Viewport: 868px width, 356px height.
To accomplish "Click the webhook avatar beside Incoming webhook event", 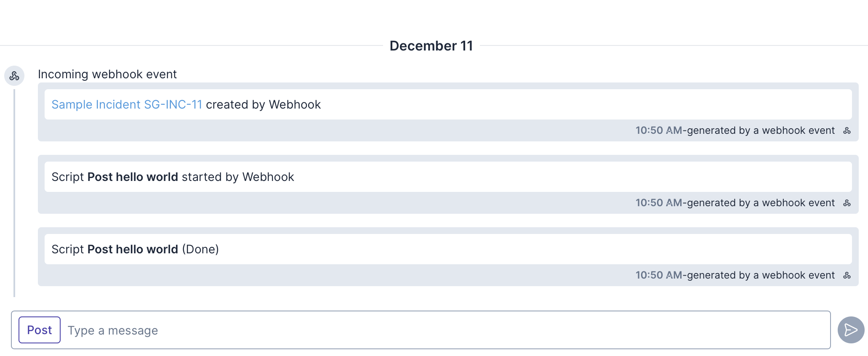I will pos(14,76).
